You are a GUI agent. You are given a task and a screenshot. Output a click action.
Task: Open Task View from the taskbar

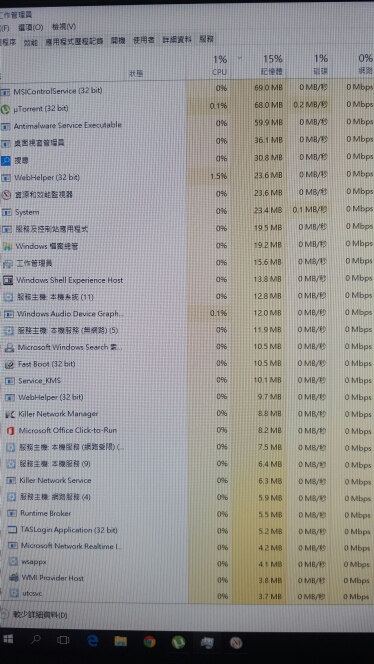pyautogui.click(x=64, y=640)
